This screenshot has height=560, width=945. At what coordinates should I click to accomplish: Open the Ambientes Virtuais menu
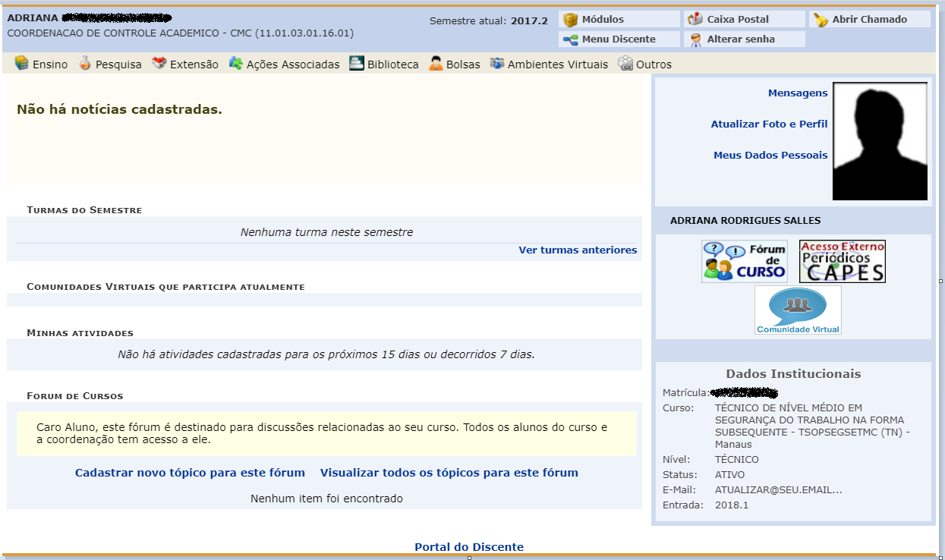click(x=549, y=64)
